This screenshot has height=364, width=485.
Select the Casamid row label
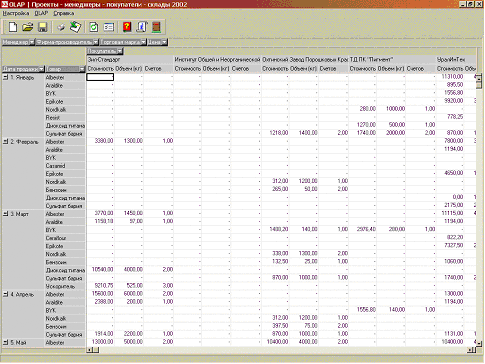[x=65, y=166]
